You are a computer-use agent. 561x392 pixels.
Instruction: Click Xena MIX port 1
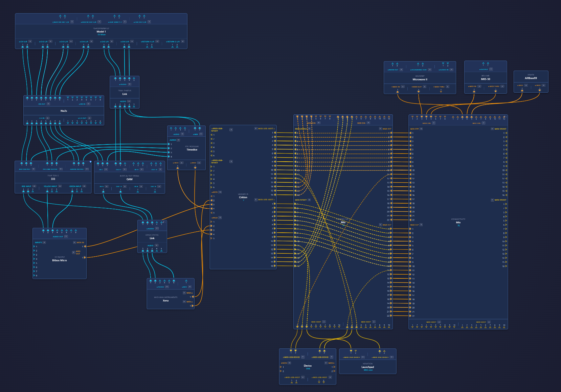[186, 280]
